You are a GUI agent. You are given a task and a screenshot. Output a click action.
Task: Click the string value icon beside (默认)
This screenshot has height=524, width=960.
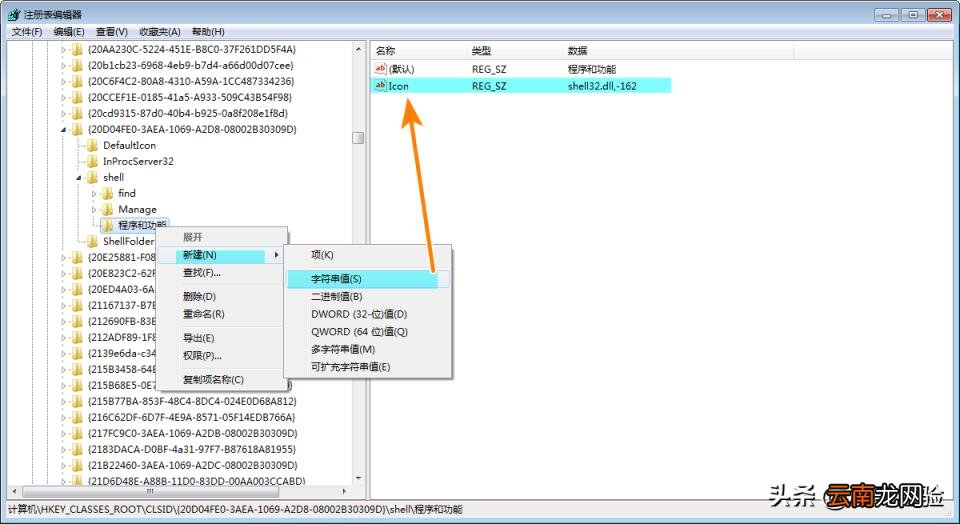point(380,69)
